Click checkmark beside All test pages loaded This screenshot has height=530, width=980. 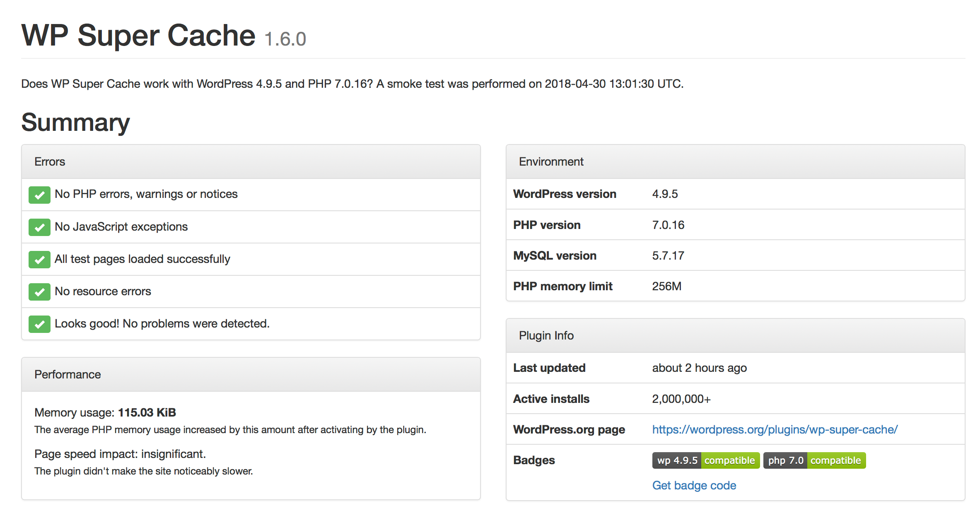[39, 260]
